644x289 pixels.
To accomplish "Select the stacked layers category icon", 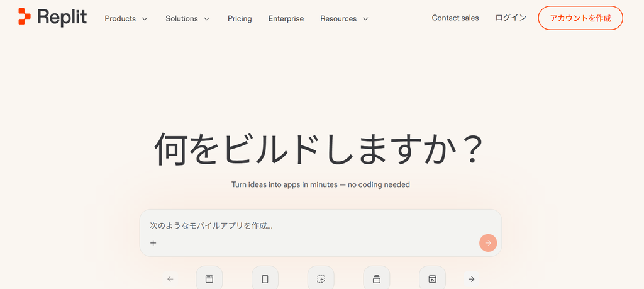I will [377, 279].
